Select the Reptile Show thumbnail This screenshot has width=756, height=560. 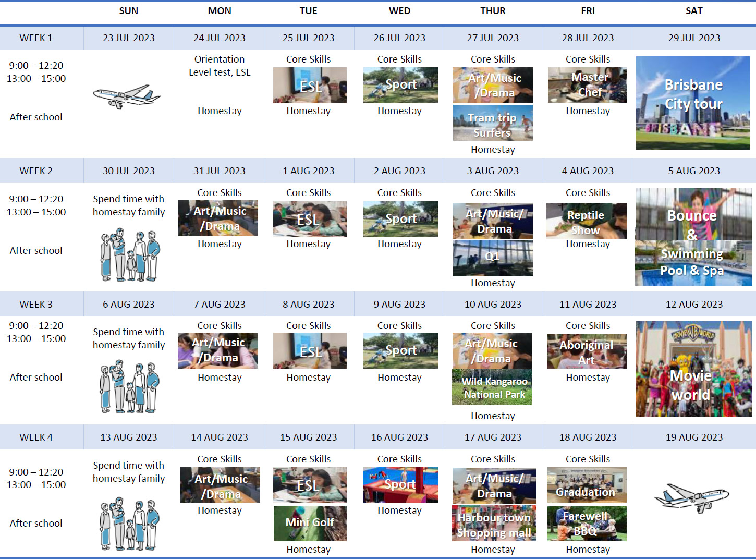coord(586,221)
